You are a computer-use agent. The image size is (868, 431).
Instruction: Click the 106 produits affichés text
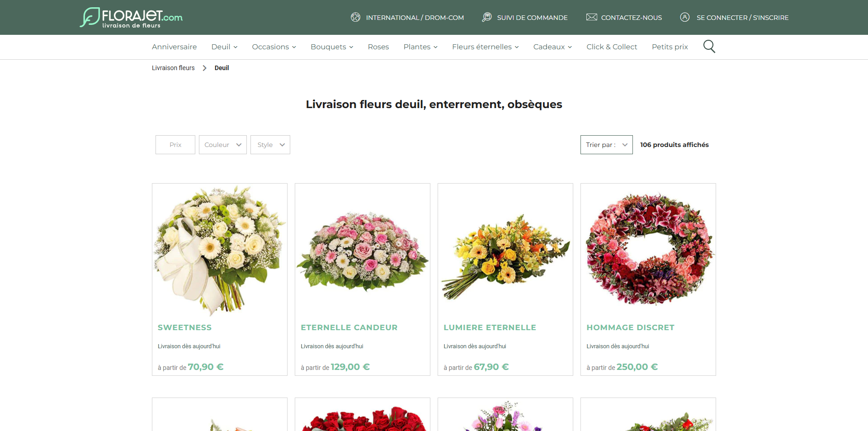tap(675, 145)
